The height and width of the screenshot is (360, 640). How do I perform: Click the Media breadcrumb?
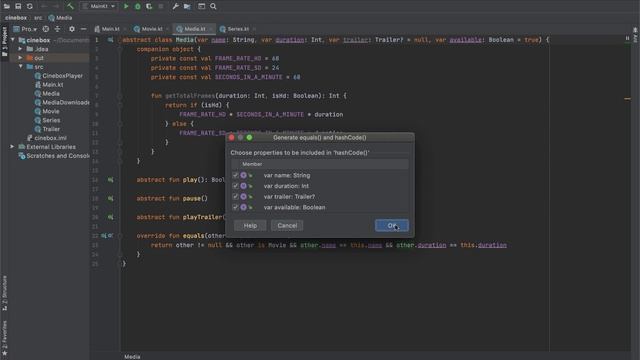(60, 18)
